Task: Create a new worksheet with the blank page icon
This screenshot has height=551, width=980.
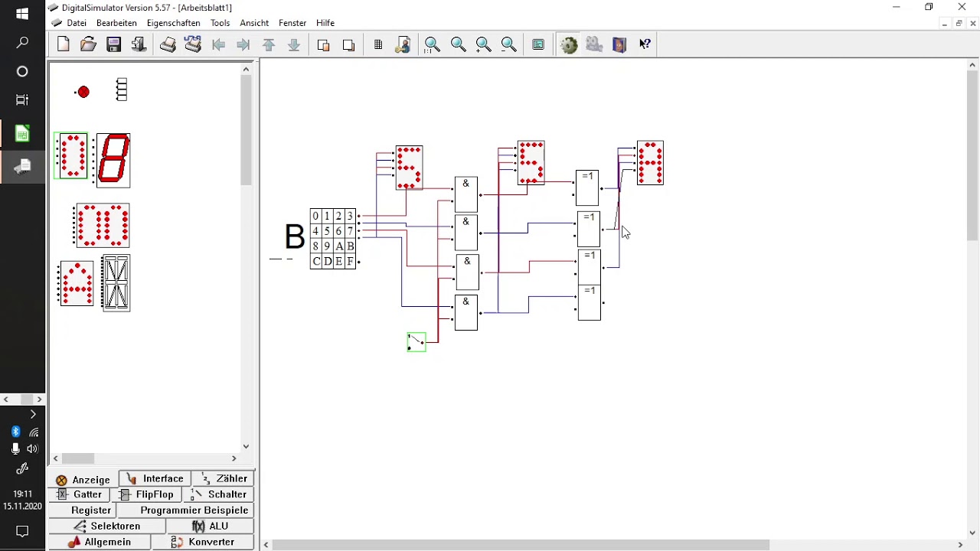Action: click(64, 44)
